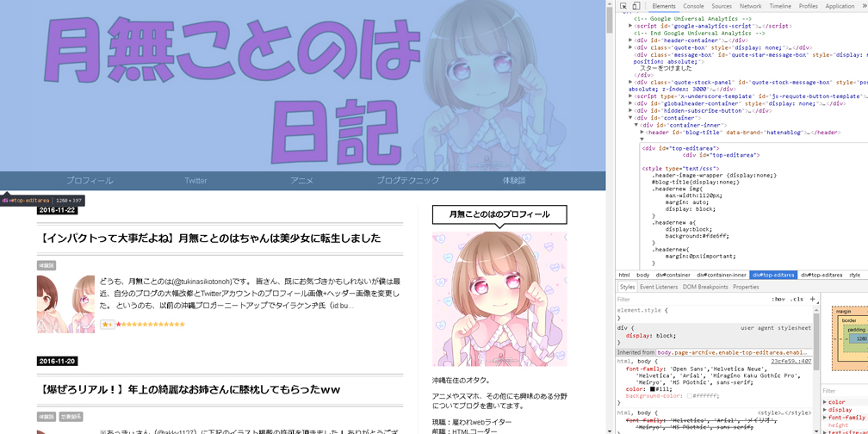Expand the blog-title header node
868x434 pixels.
pos(642,133)
